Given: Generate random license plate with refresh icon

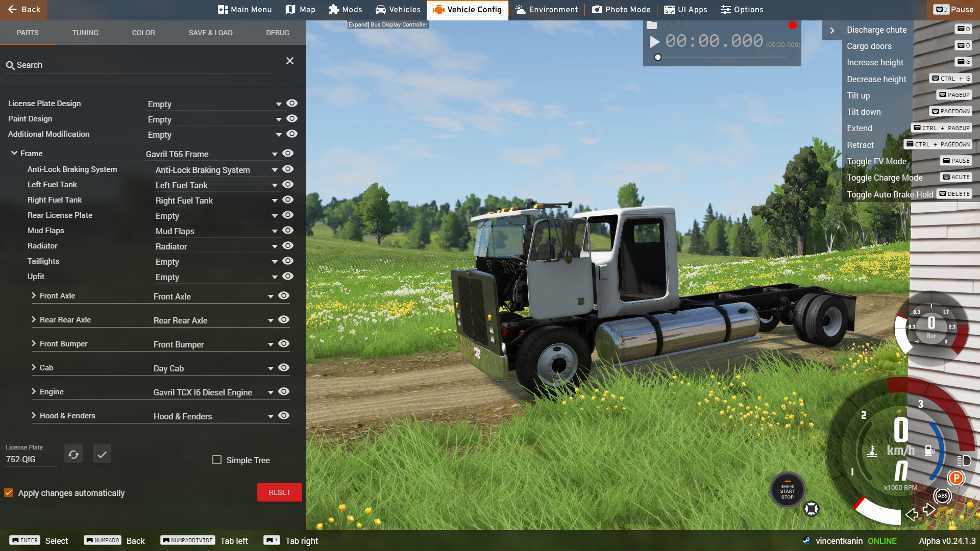Looking at the screenshot, I should tap(73, 454).
